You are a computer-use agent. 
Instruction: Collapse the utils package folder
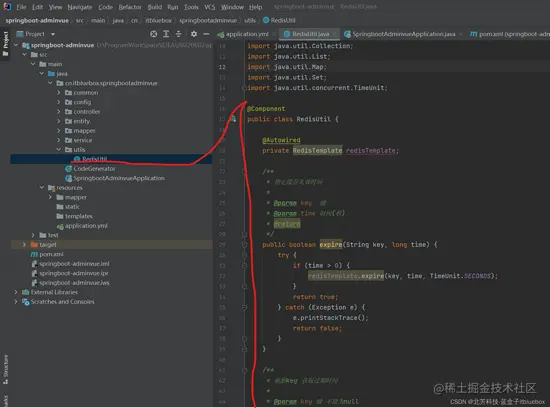[59, 149]
